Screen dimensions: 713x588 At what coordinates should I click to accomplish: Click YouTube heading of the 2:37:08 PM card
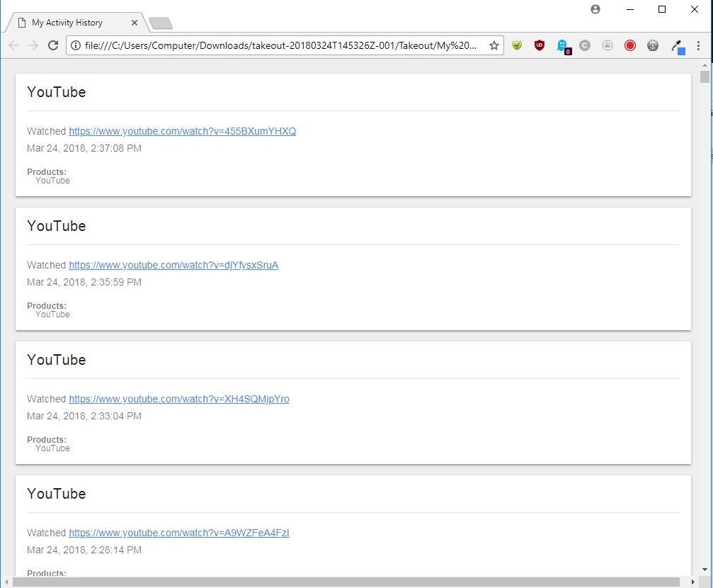pos(57,92)
